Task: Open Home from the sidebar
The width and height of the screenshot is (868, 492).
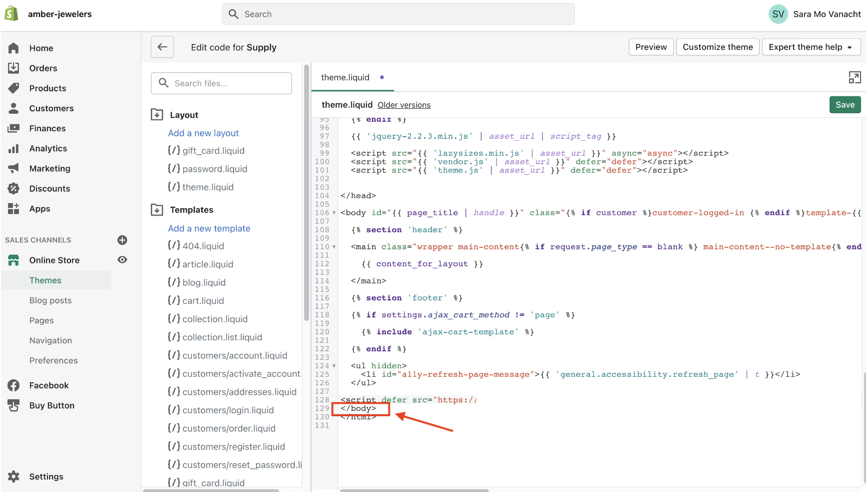Action: tap(41, 48)
